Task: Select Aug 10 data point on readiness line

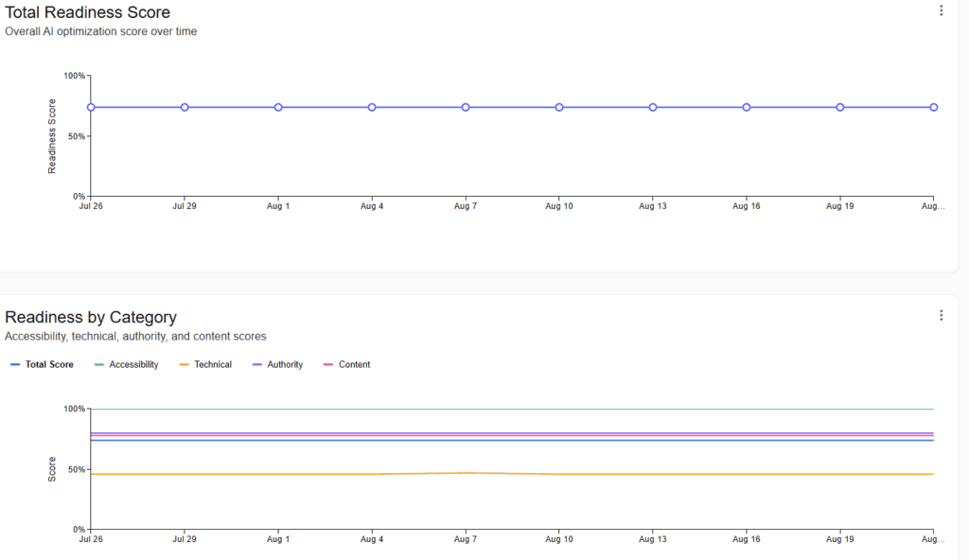Action: [558, 108]
